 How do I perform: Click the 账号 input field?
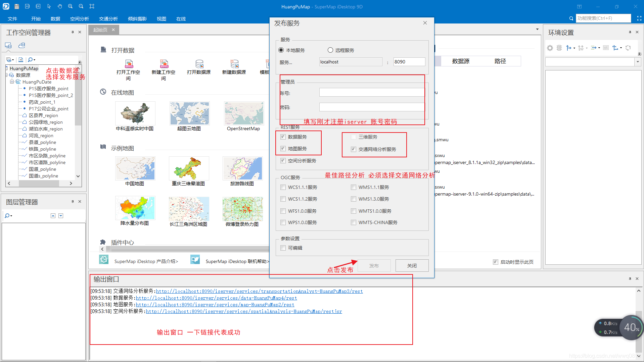coord(372,92)
